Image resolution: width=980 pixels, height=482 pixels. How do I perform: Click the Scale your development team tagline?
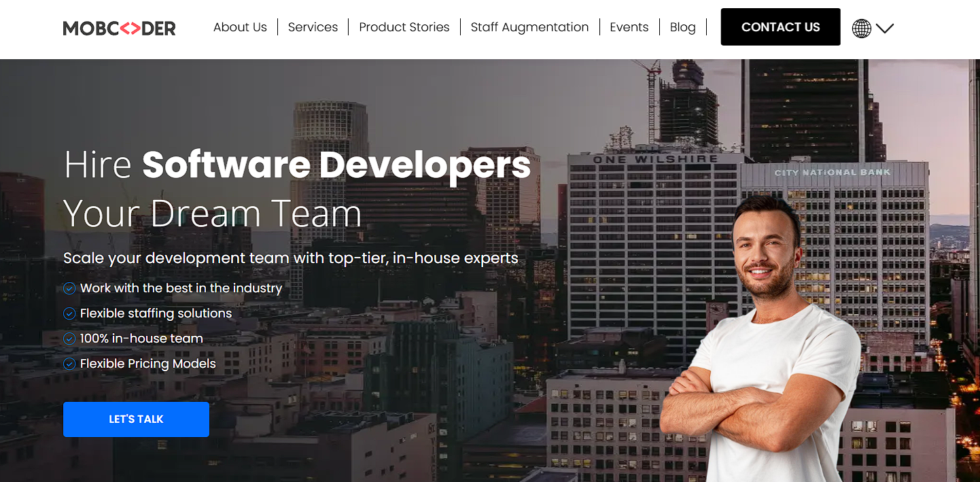point(291,258)
